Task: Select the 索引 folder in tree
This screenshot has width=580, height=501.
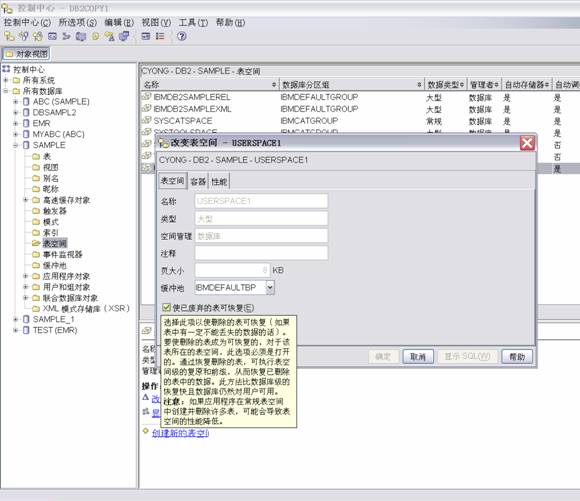Action: coord(46,233)
